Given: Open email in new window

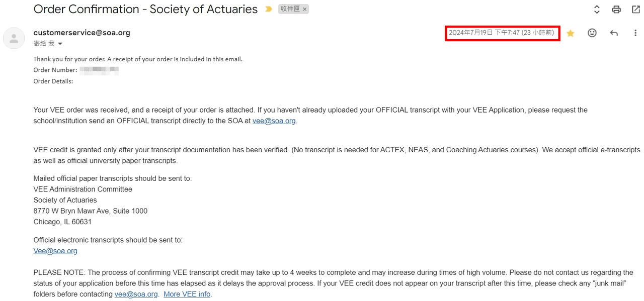Looking at the screenshot, I should (635, 9).
